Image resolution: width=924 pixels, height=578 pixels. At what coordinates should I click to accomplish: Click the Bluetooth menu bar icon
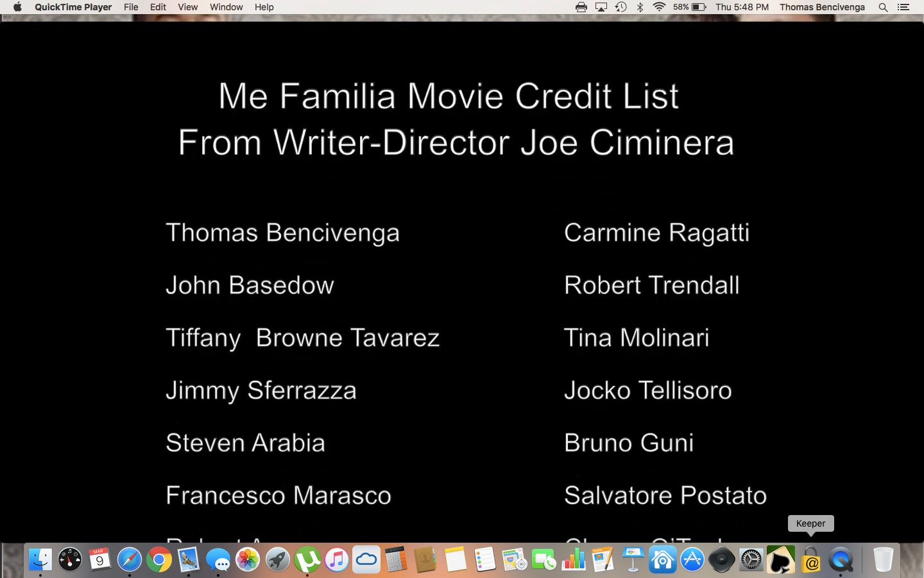coord(640,7)
